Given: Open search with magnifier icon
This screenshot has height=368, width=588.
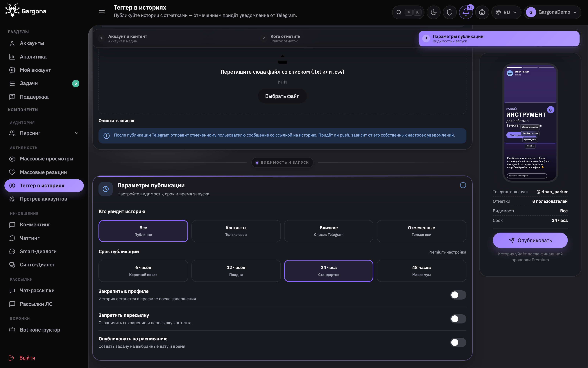Looking at the screenshot, I should 399,12.
